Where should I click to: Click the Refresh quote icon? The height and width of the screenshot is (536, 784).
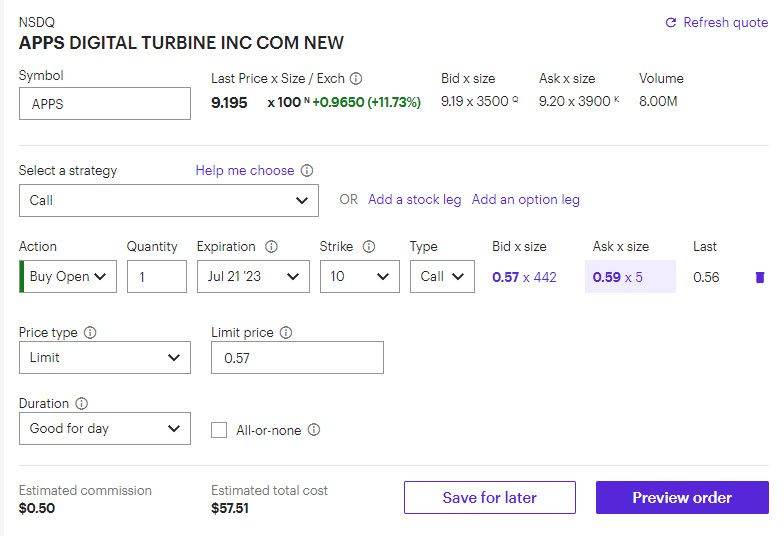(671, 22)
